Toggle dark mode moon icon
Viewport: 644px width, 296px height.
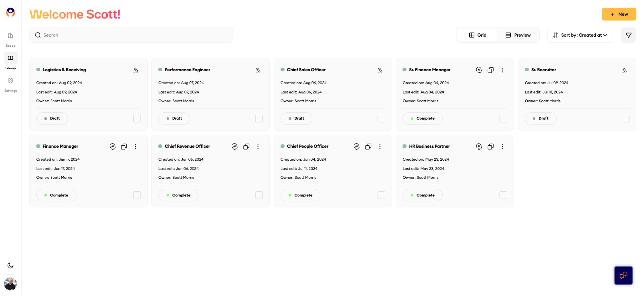(10, 265)
